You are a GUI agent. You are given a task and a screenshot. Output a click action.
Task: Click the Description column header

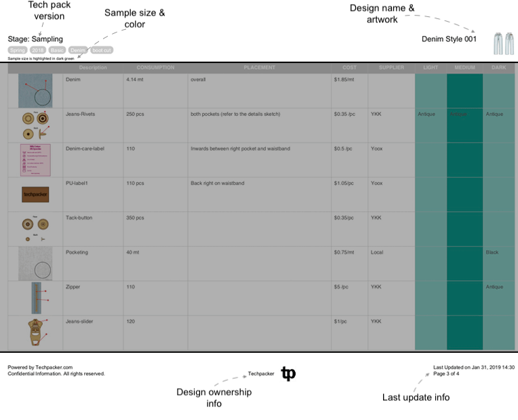(93, 67)
